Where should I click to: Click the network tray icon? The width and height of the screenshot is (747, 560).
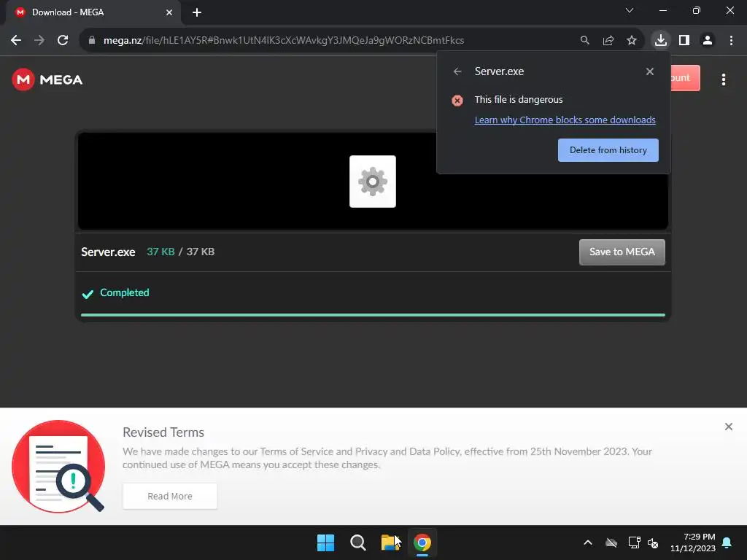click(634, 542)
